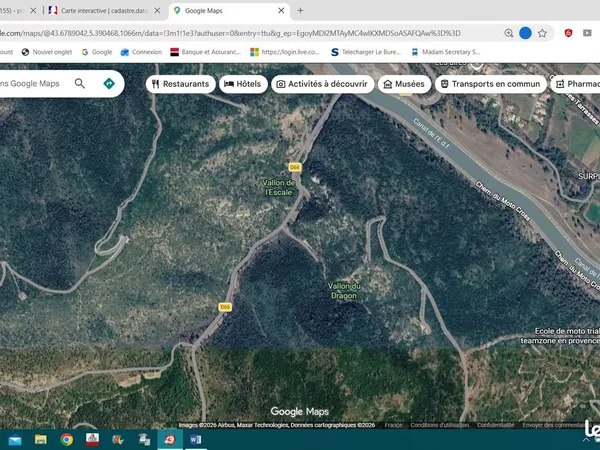Open File Explorer from taskbar
This screenshot has width=600, height=450.
click(x=41, y=440)
